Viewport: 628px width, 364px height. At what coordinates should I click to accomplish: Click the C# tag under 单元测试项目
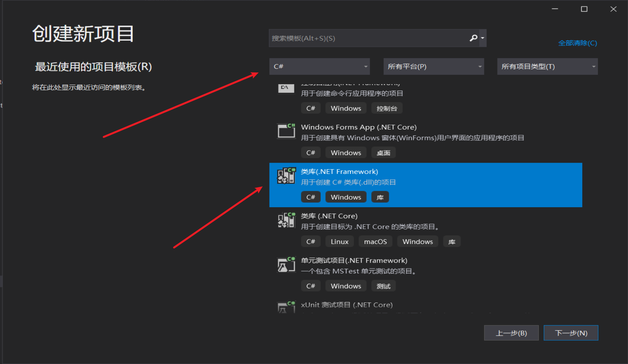pos(311,286)
